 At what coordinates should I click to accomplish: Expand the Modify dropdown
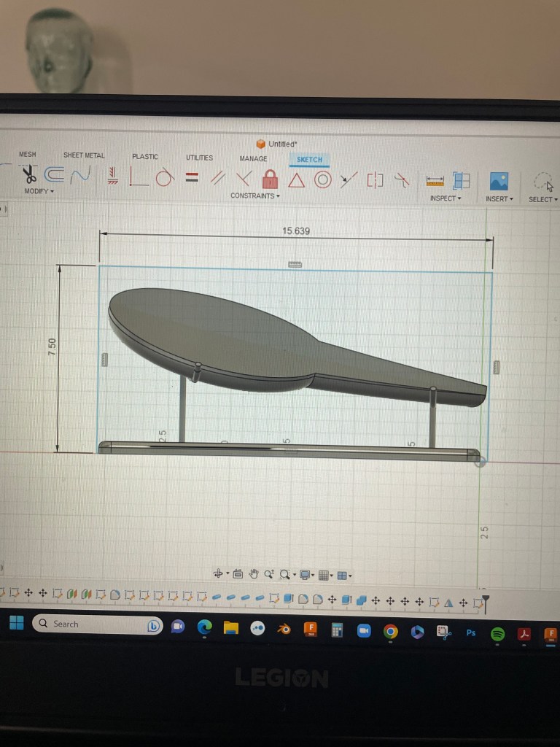(x=39, y=191)
